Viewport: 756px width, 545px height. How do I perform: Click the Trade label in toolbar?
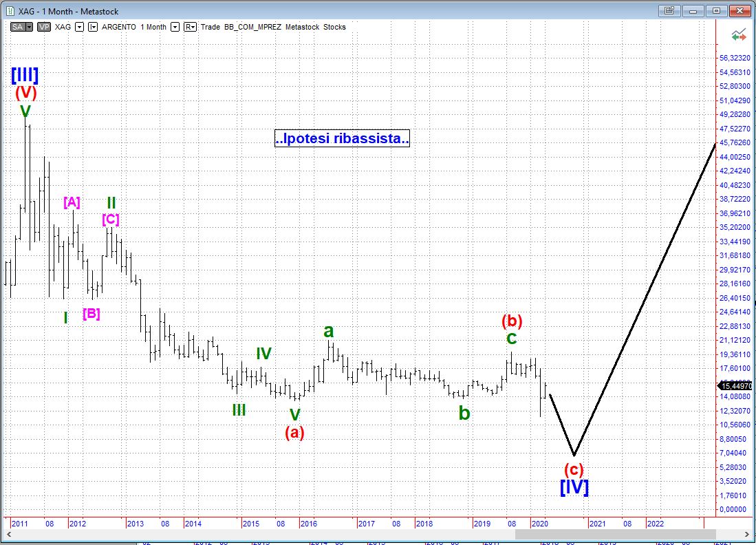210,27
